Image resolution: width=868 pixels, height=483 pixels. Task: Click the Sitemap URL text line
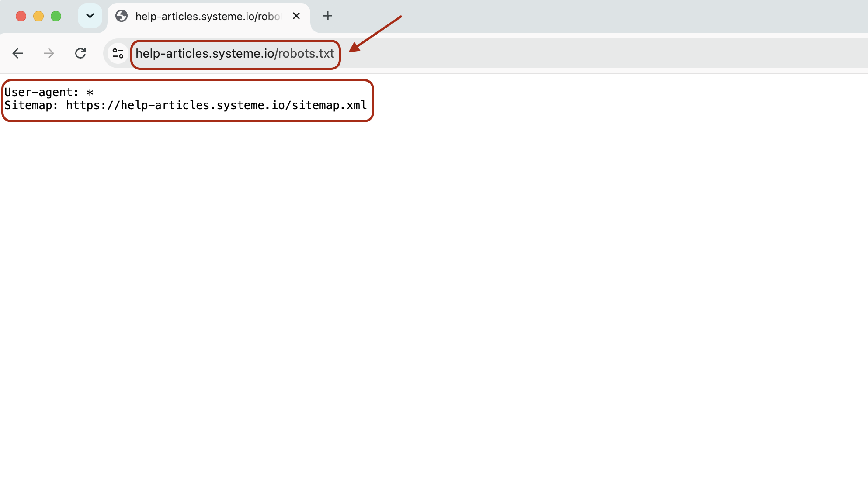coord(186,105)
